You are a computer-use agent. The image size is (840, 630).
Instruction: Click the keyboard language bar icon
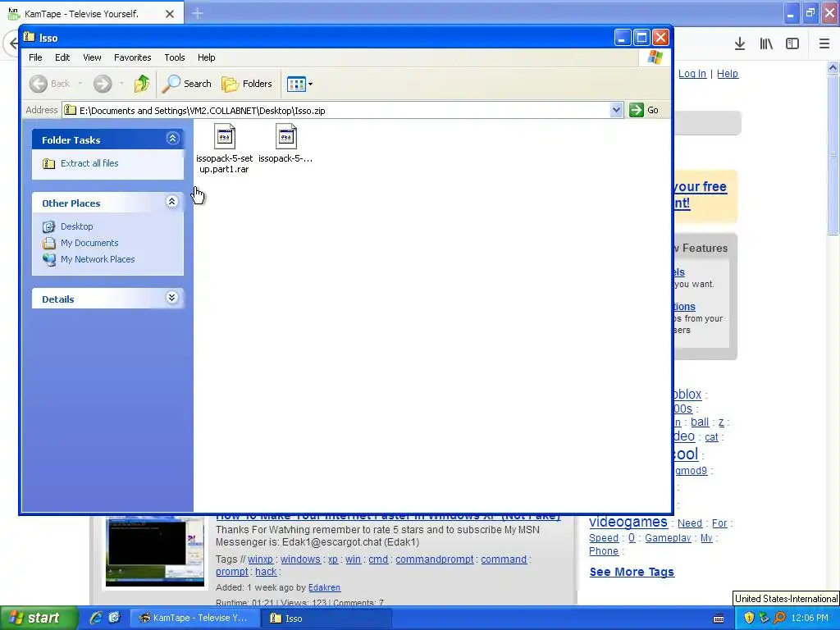coord(719,619)
